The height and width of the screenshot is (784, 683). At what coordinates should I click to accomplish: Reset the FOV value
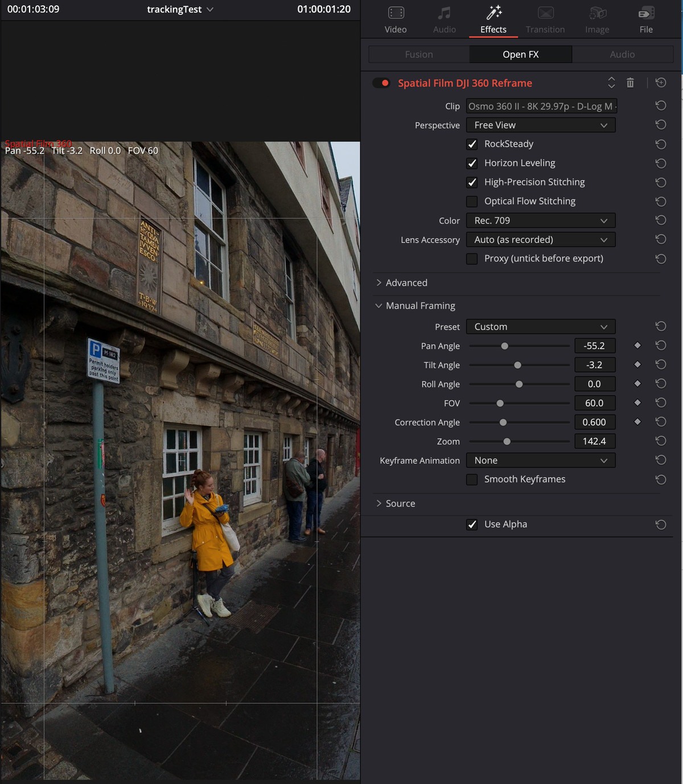tap(661, 403)
